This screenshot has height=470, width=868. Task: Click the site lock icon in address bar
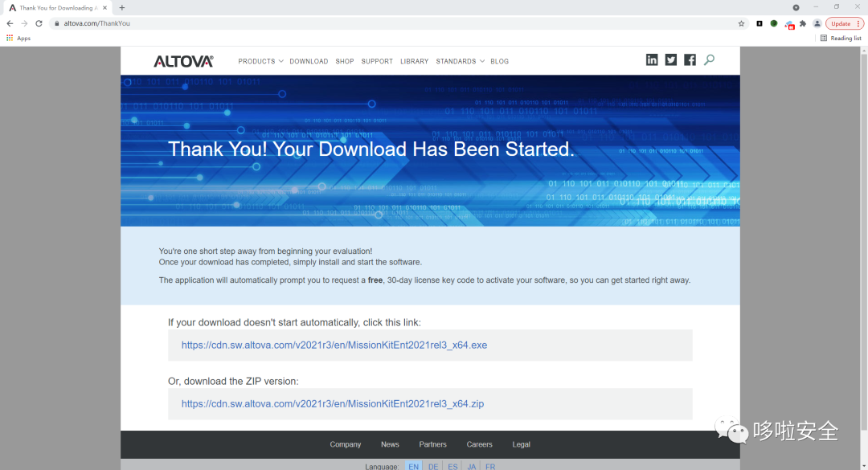click(x=56, y=23)
